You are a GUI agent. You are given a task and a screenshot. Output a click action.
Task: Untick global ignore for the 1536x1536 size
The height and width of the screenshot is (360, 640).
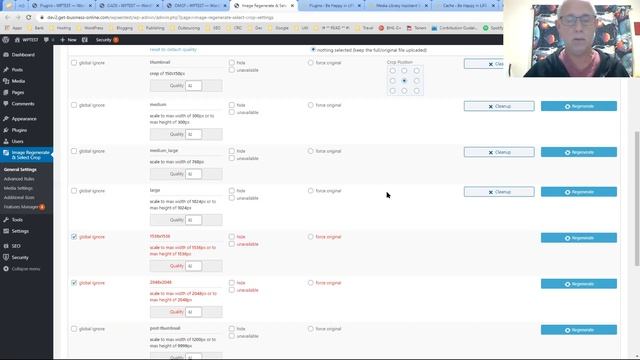(x=74, y=237)
